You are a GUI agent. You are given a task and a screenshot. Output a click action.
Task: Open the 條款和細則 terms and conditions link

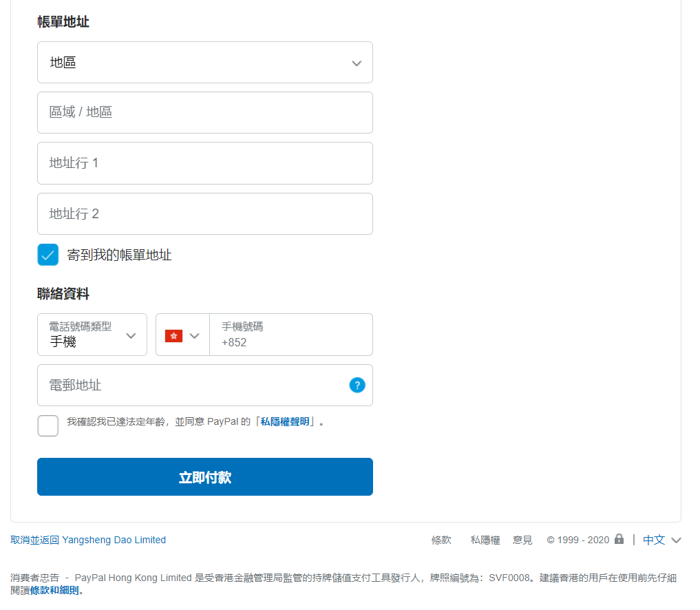[54, 590]
